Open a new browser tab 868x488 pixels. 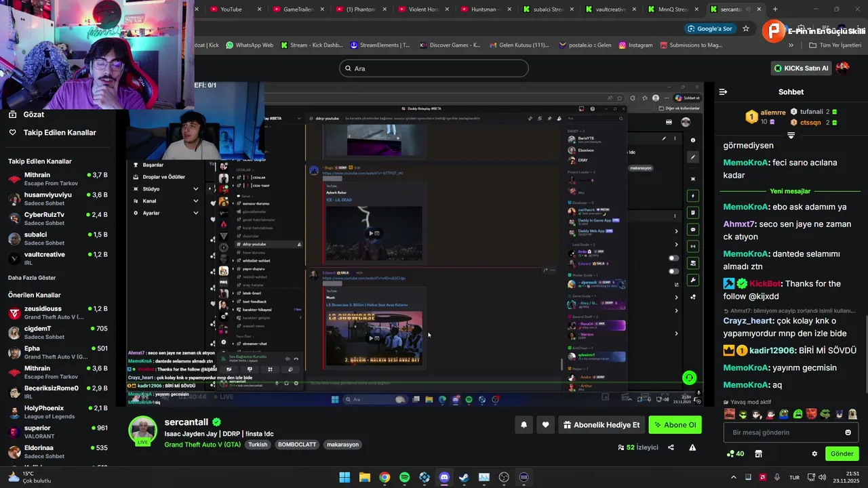point(775,9)
